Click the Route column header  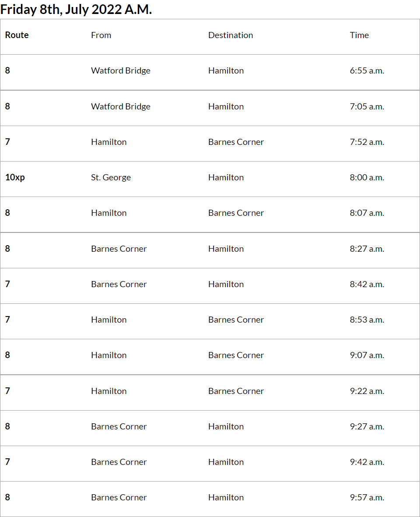17,35
